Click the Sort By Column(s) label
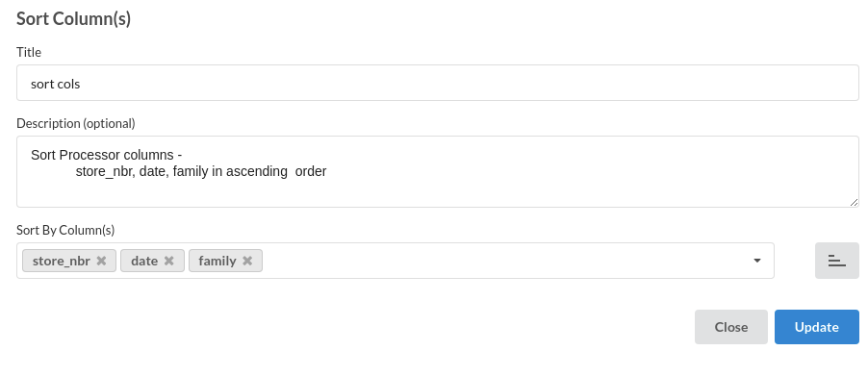Viewport: 868px width, 376px height. click(x=65, y=230)
